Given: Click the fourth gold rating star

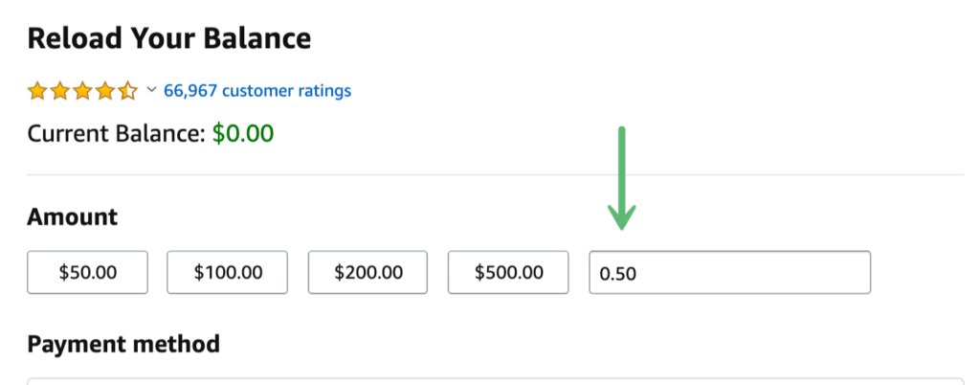Looking at the screenshot, I should point(105,91).
